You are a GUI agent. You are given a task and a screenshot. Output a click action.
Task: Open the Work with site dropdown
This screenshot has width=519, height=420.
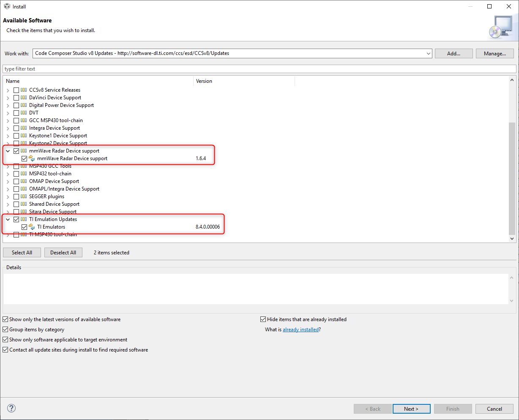(x=428, y=54)
